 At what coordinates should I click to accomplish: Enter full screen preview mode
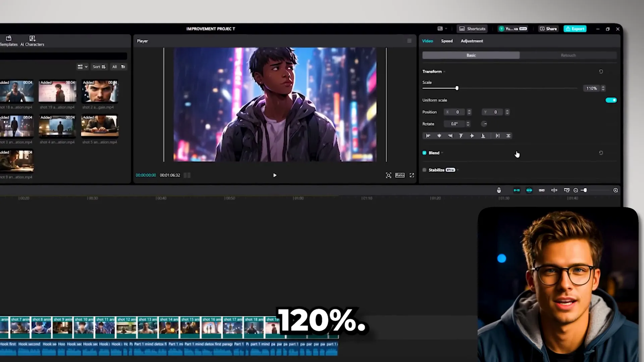click(412, 175)
